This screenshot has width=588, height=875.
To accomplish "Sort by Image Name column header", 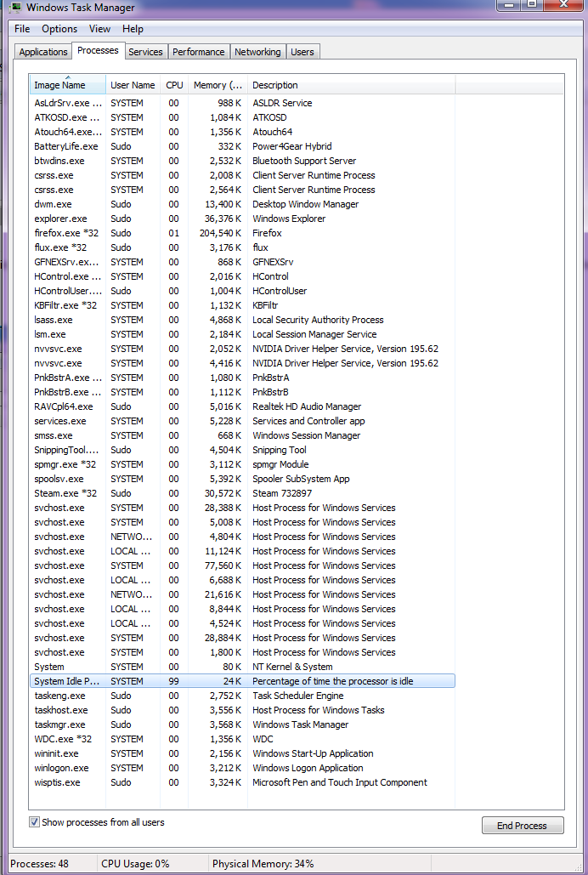I will [x=67, y=85].
